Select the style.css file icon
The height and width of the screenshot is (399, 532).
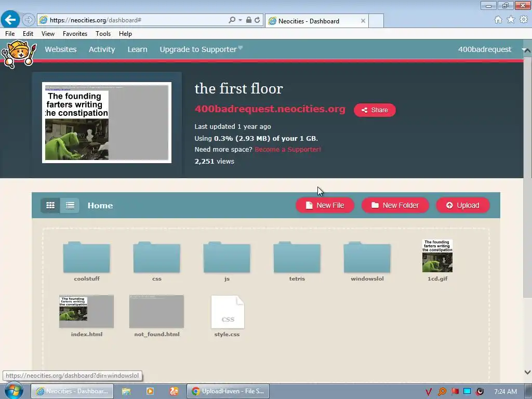(x=228, y=312)
